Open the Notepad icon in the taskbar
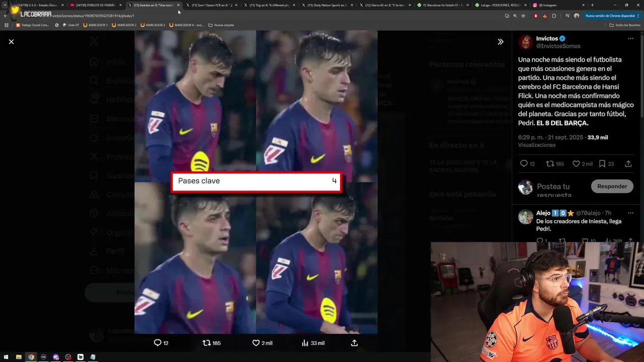The image size is (644, 362). click(93, 357)
